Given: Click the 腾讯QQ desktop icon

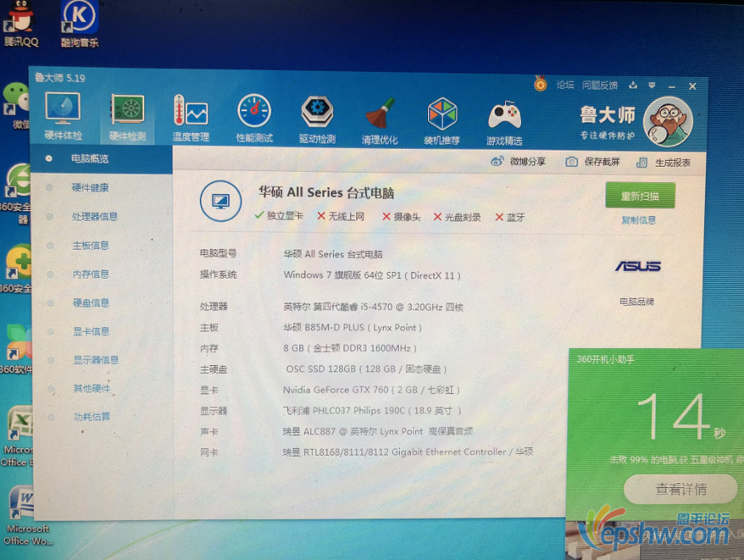Looking at the screenshot, I should (x=20, y=24).
